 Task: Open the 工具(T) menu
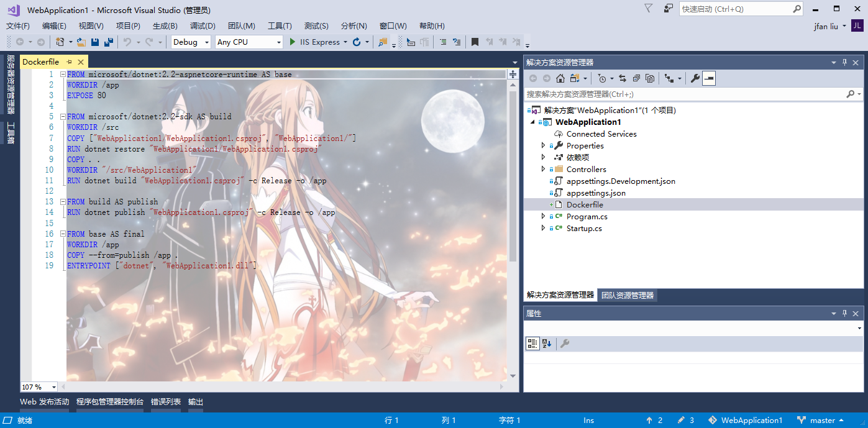tap(280, 26)
